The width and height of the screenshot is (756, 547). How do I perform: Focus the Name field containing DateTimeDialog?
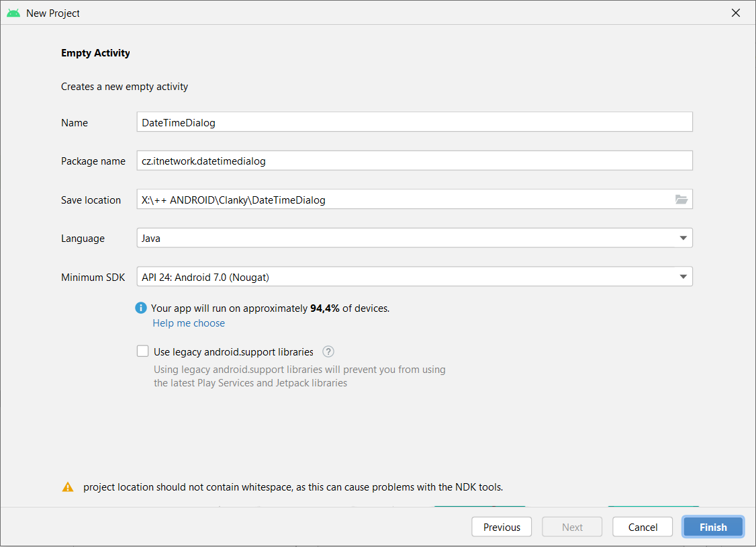(414, 122)
